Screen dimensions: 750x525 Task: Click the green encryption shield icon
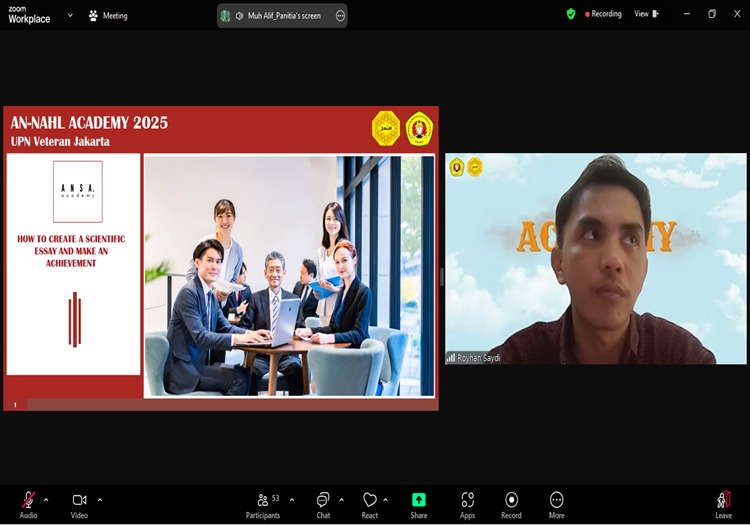(x=571, y=14)
